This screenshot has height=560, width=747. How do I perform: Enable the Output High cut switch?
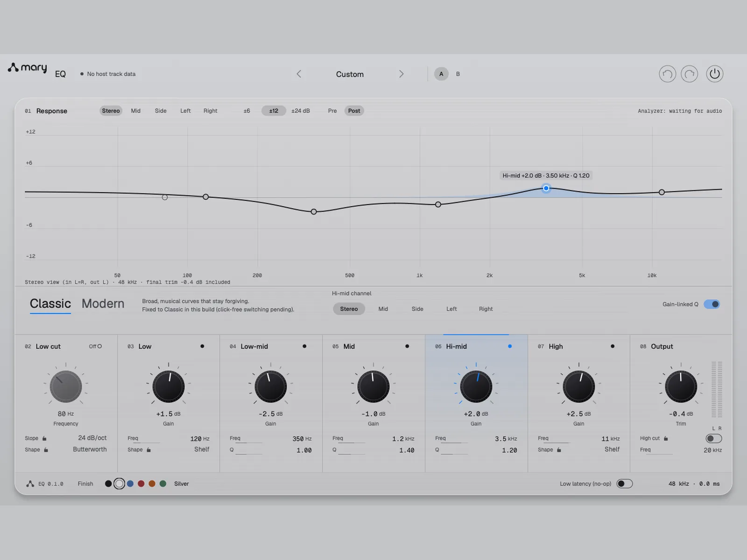[714, 439]
